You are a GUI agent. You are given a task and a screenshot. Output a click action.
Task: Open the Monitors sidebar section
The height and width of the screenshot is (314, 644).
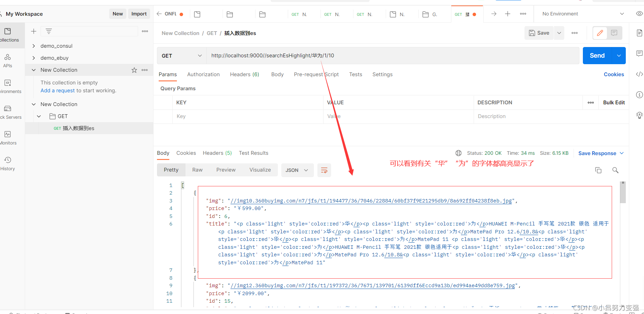8,138
